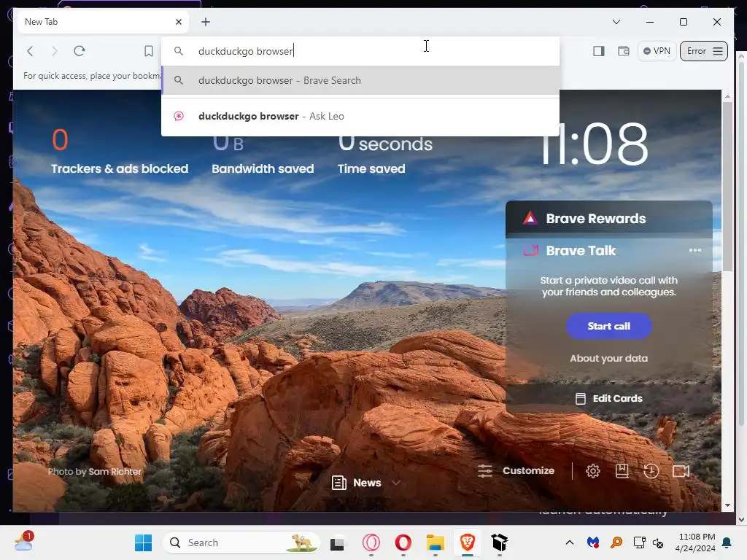Click Edit Cards
747x560 pixels.
609,399
